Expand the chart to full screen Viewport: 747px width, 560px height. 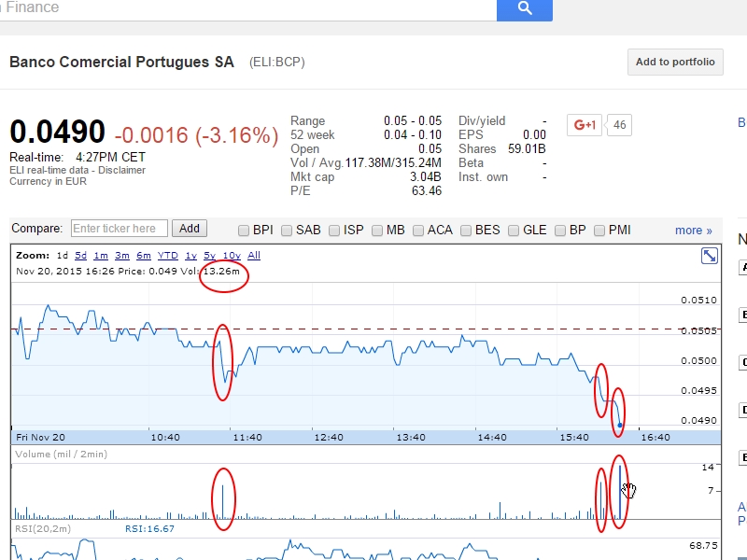click(710, 256)
